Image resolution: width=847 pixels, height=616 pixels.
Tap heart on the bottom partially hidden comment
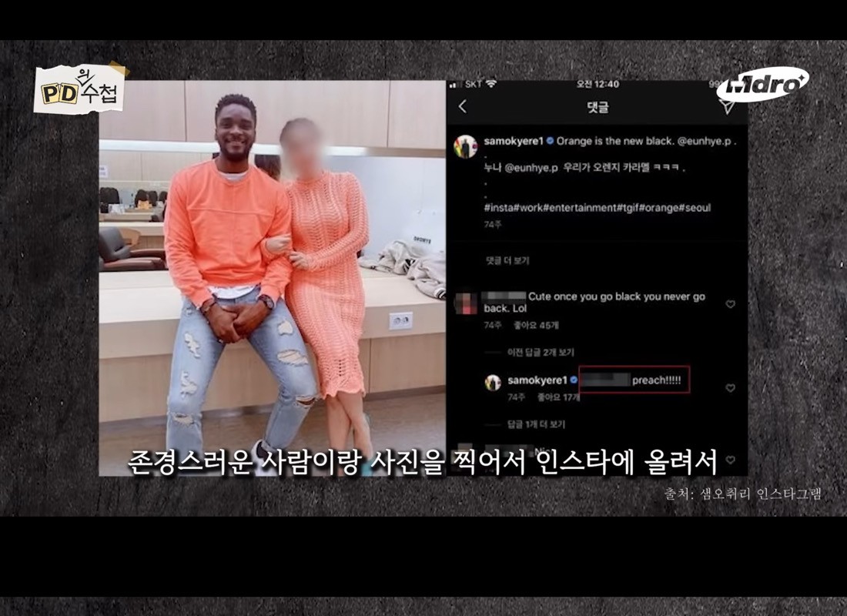[730, 460]
